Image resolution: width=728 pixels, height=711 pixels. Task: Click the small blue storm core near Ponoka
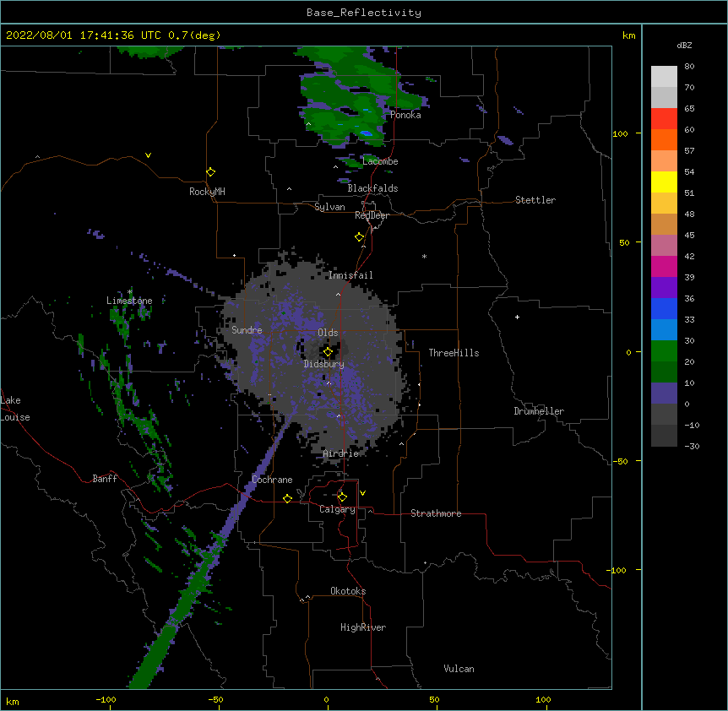pyautogui.click(x=366, y=133)
